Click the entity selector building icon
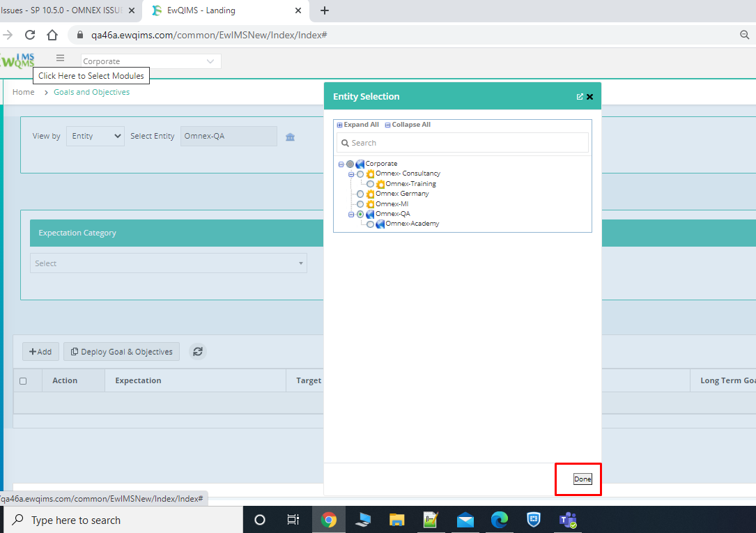The image size is (756, 533). [x=291, y=137]
